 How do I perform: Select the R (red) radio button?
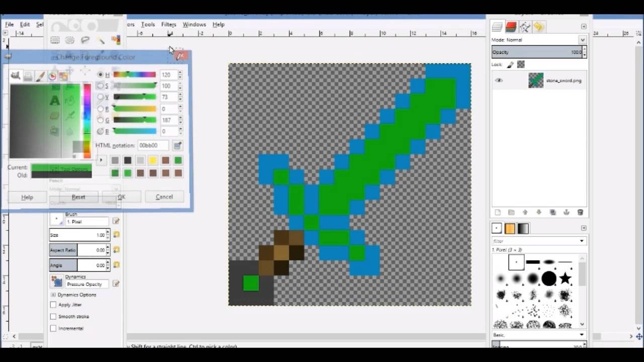[100, 109]
